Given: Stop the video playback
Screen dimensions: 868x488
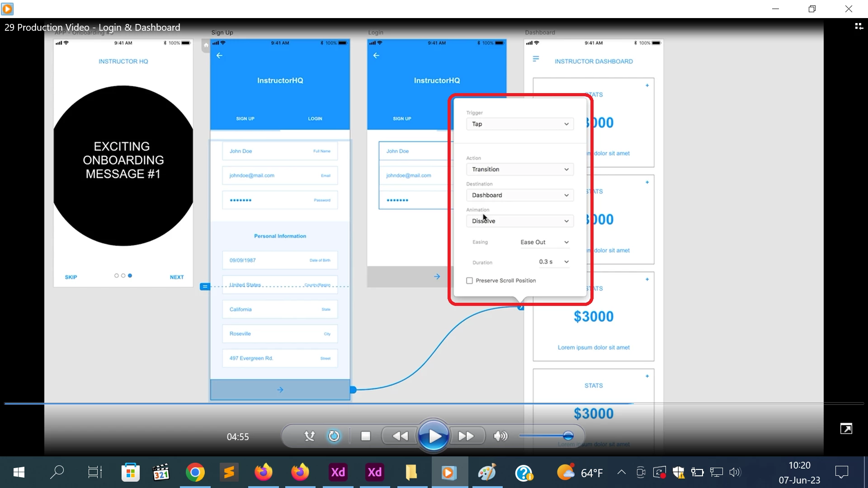Looking at the screenshot, I should [366, 436].
